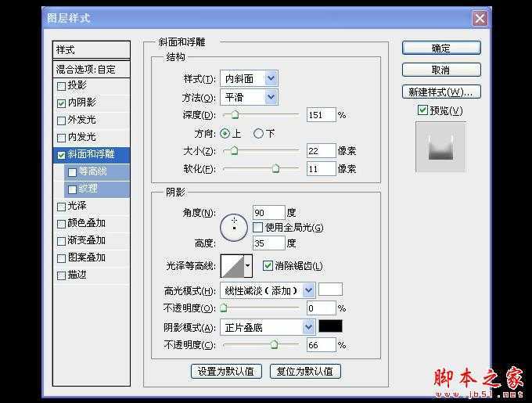Select the 斜面和浮雕 style row label
532x403 pixels.
[91, 154]
